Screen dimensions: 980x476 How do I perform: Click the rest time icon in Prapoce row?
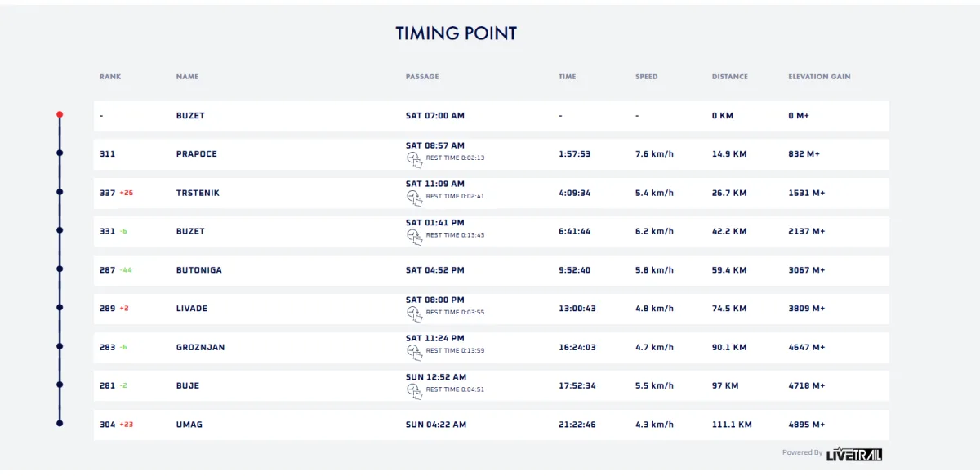tap(414, 159)
